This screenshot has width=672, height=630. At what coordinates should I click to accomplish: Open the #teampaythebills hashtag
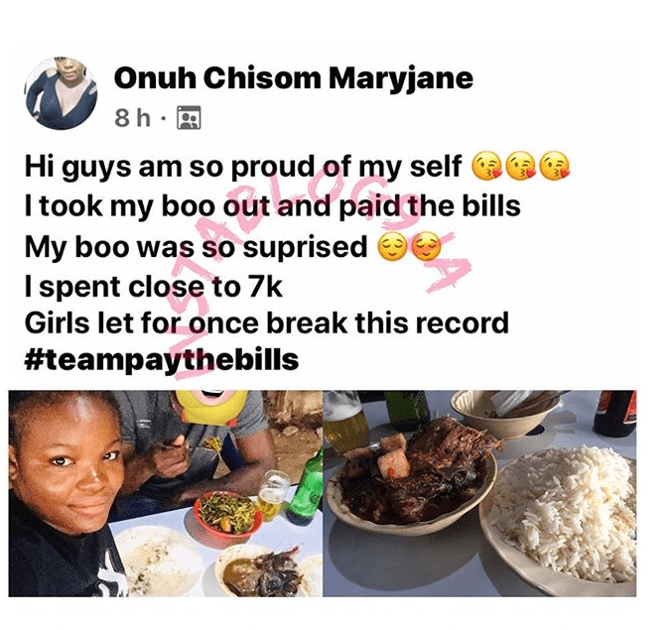coord(162,359)
